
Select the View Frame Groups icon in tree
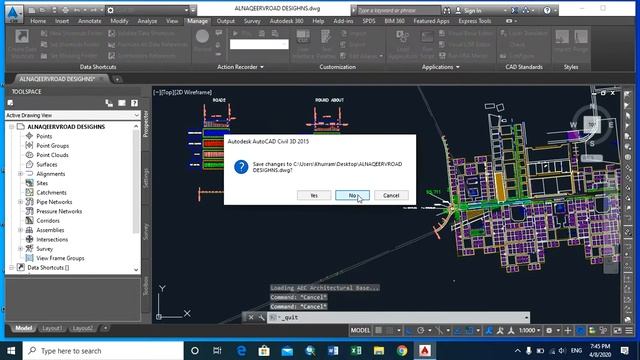click(x=29, y=258)
